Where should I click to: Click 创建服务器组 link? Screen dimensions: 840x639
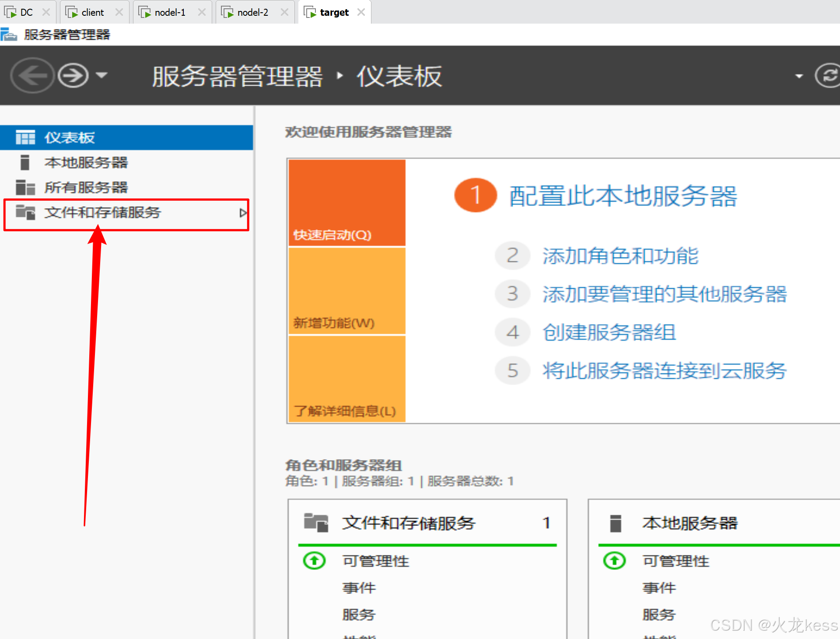coord(609,332)
